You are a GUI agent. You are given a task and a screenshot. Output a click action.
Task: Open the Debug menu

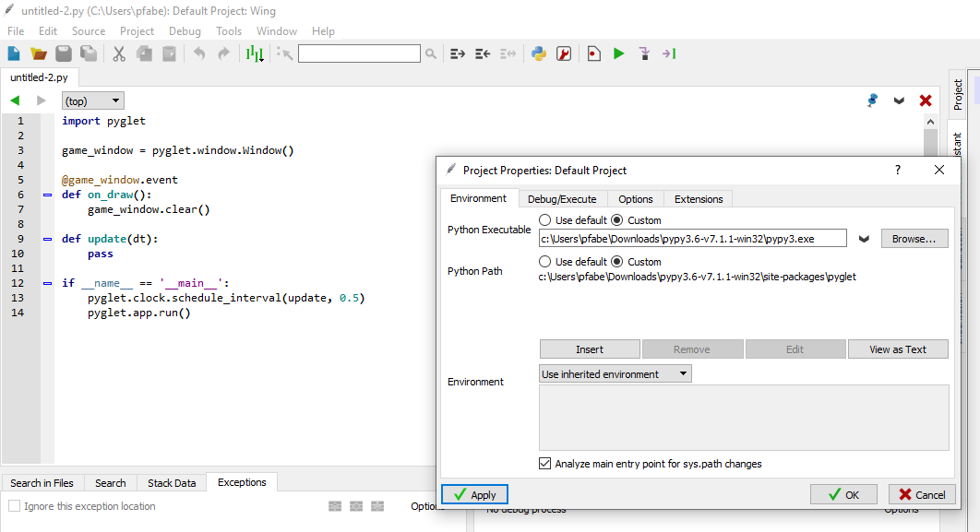185,31
